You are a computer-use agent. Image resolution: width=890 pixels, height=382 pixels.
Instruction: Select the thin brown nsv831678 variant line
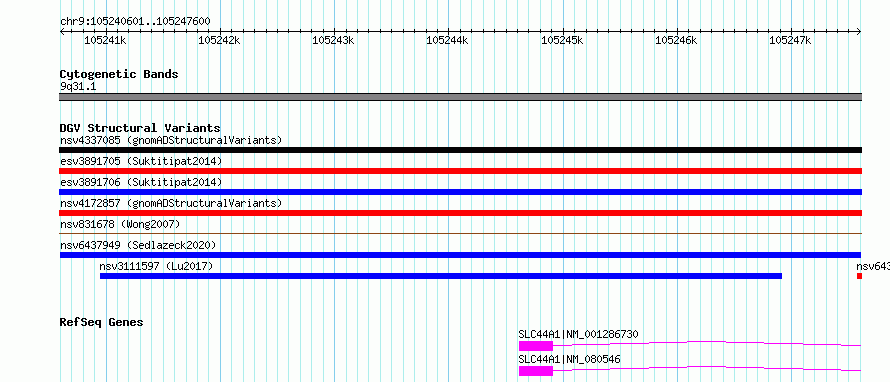point(461,233)
